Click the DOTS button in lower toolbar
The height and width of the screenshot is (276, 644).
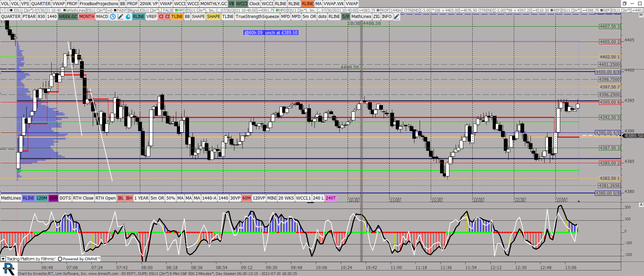click(65, 198)
